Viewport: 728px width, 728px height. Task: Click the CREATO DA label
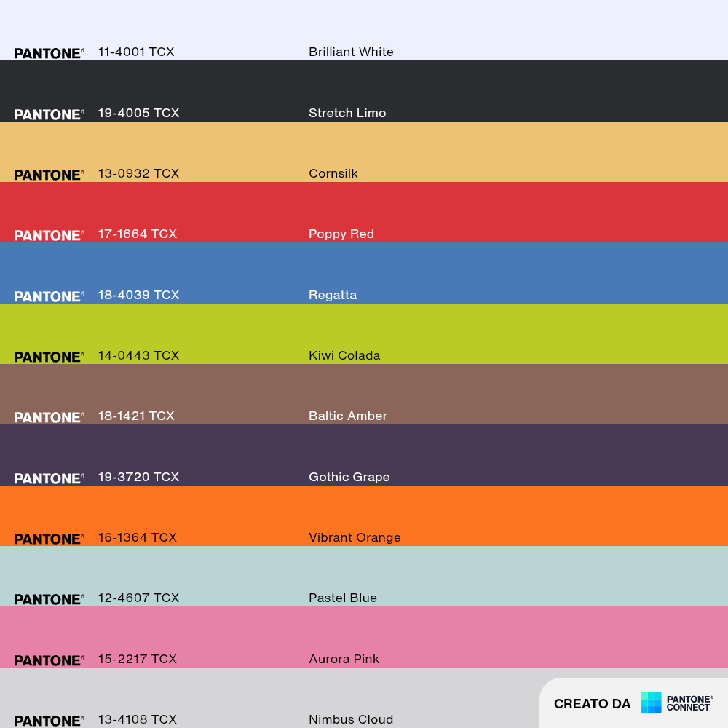(592, 704)
